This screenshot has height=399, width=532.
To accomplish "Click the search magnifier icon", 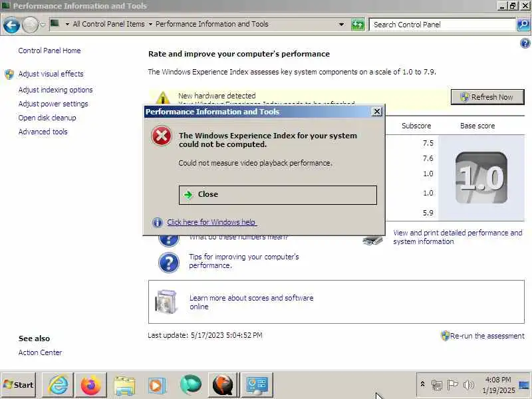I will (x=523, y=25).
